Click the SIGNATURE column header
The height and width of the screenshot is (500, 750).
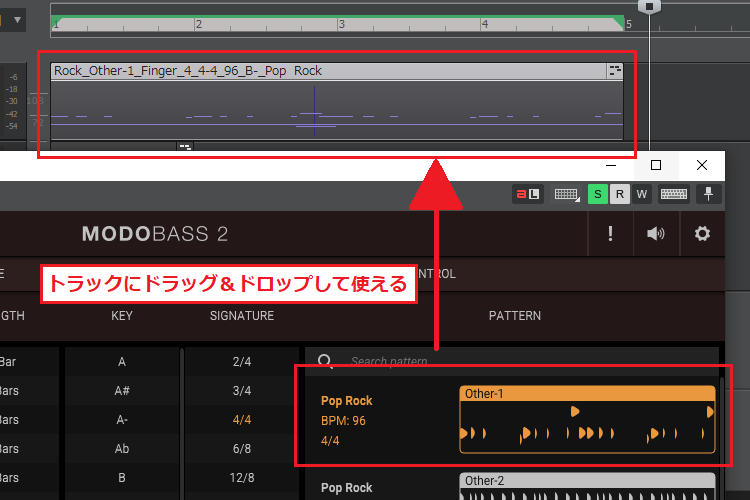click(x=242, y=316)
